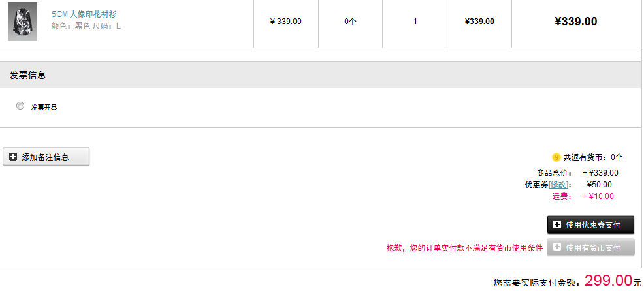Click the 使用优惠券支付 button
Screen dimensions: 644x291
point(590,224)
